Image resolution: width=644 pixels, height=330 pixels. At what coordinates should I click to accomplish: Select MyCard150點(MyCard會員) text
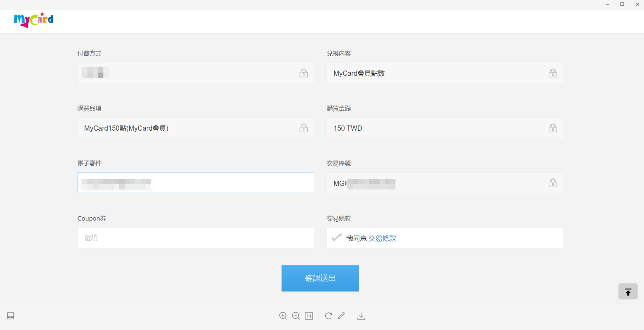click(126, 128)
